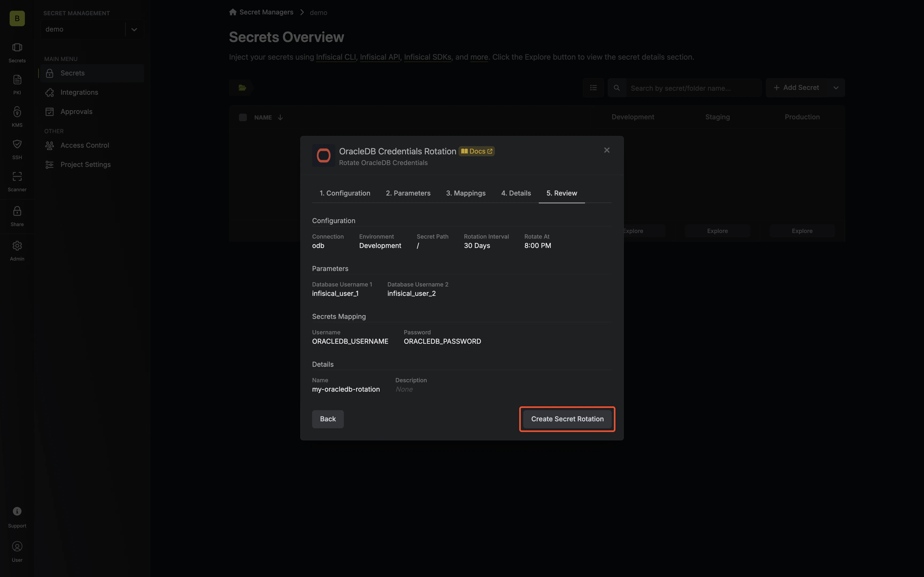
Task: Click the 'infisical_user_1' username value
Action: pyautogui.click(x=335, y=293)
